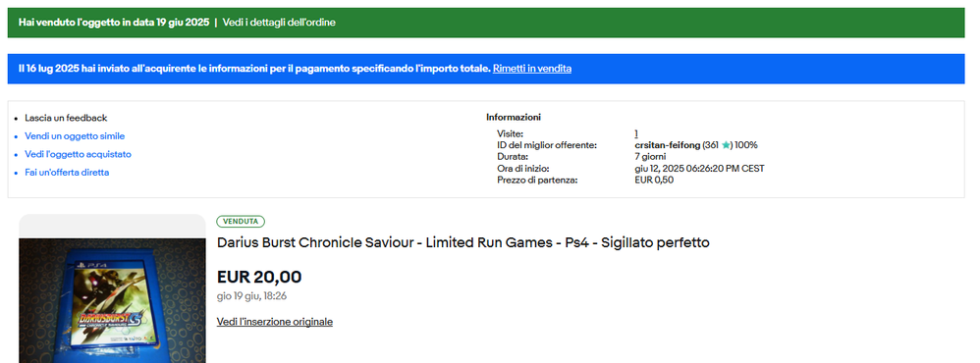View Vedi l'inserzione originale
This screenshot has height=363, width=980.
[x=274, y=322]
